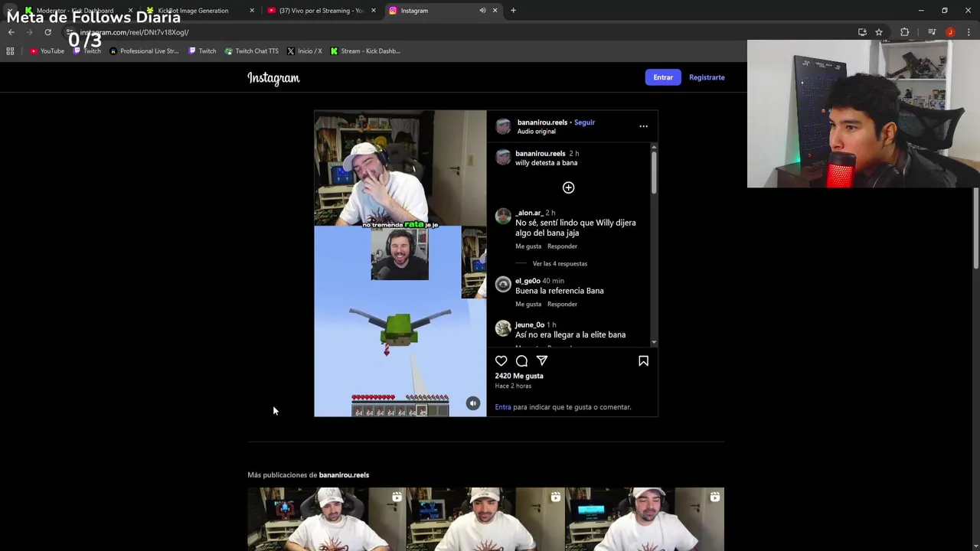Open el_ge0o commenter avatar
Screen dimensions: 980x551
tap(503, 285)
